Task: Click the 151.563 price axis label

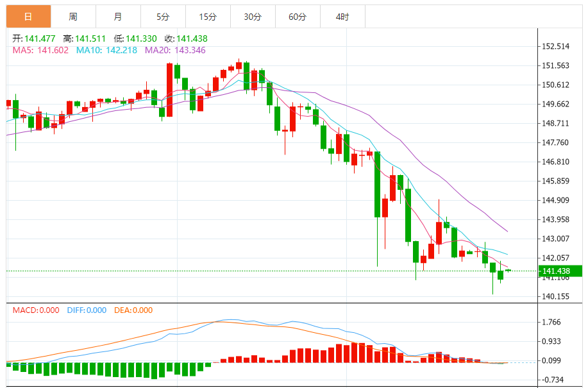Action: point(556,65)
